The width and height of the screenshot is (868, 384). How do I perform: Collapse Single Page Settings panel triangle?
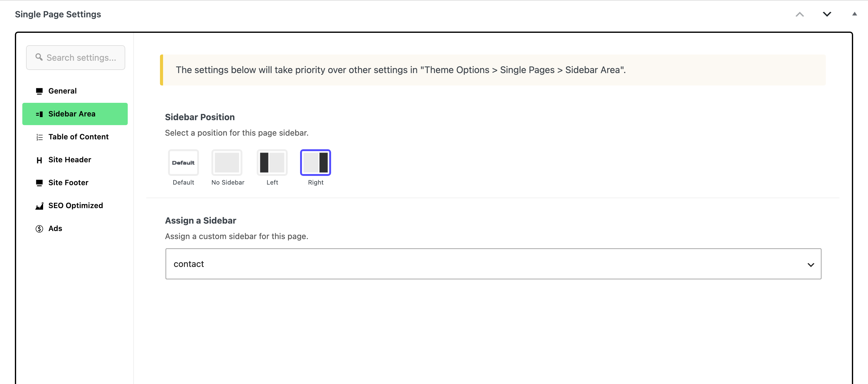tap(854, 14)
